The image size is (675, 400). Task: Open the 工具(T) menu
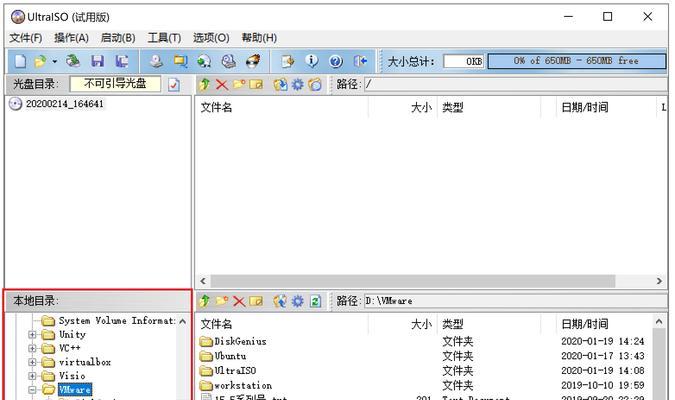[164, 38]
